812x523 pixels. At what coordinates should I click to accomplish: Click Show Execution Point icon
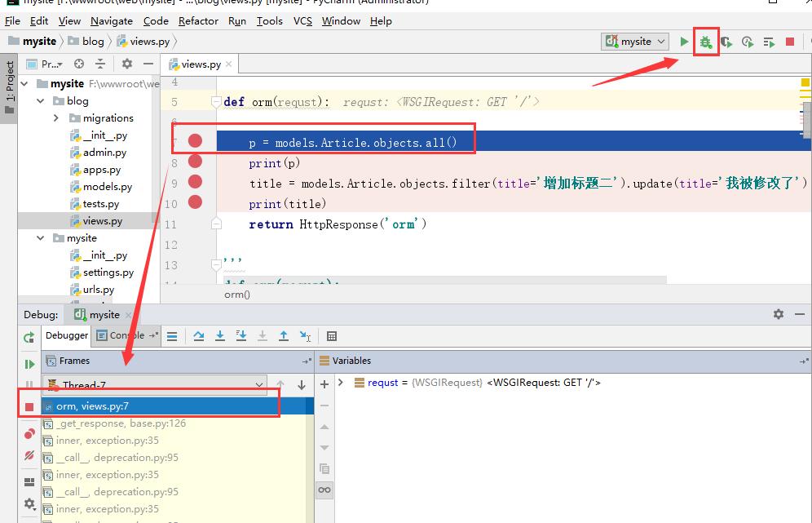tap(173, 336)
